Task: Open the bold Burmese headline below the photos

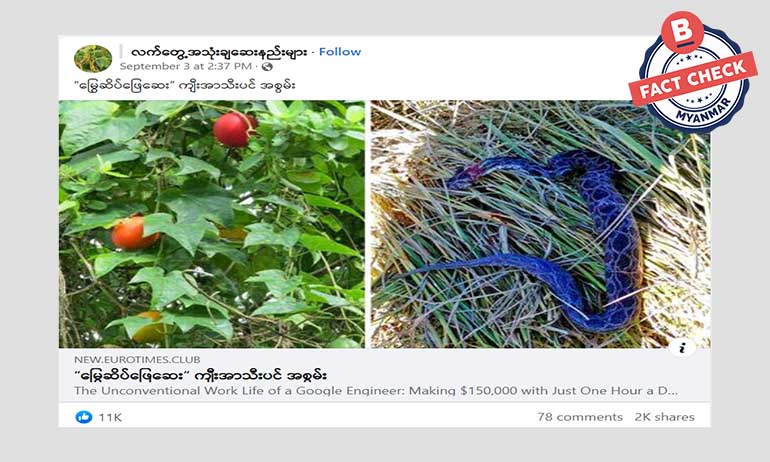Action: [x=200, y=376]
